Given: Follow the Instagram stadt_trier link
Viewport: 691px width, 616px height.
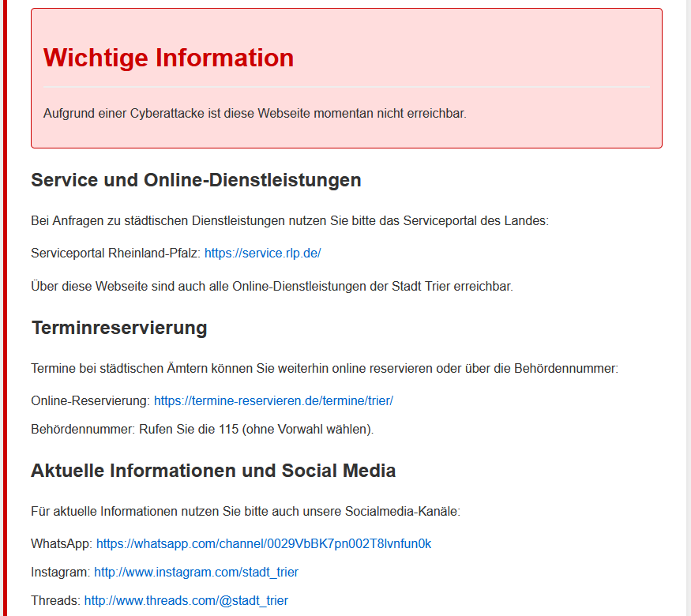Looking at the screenshot, I should (196, 573).
